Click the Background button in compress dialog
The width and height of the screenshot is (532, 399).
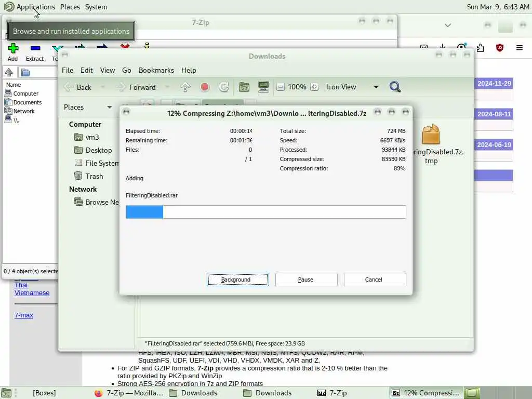(x=237, y=280)
